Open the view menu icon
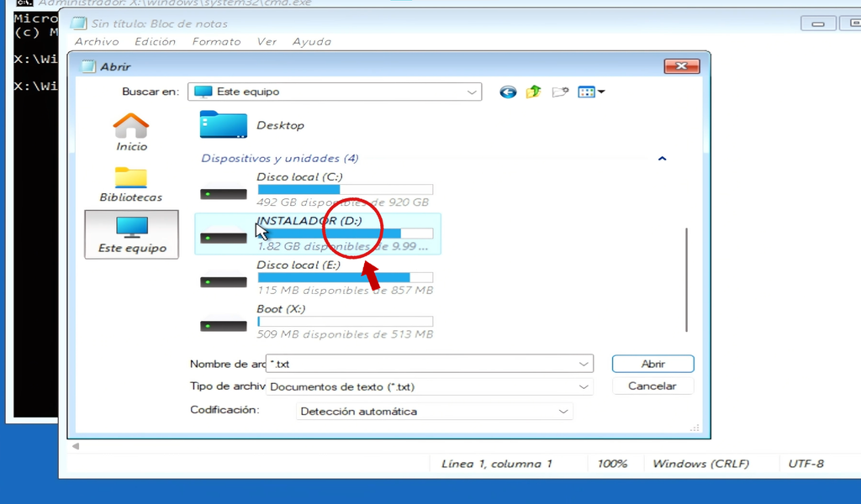The image size is (861, 504). [x=591, y=92]
